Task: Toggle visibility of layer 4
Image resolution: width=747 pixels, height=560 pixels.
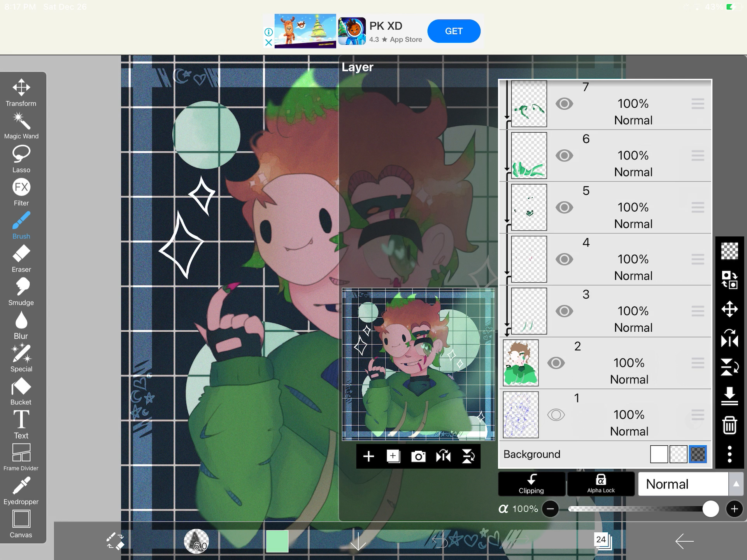Action: (x=564, y=259)
